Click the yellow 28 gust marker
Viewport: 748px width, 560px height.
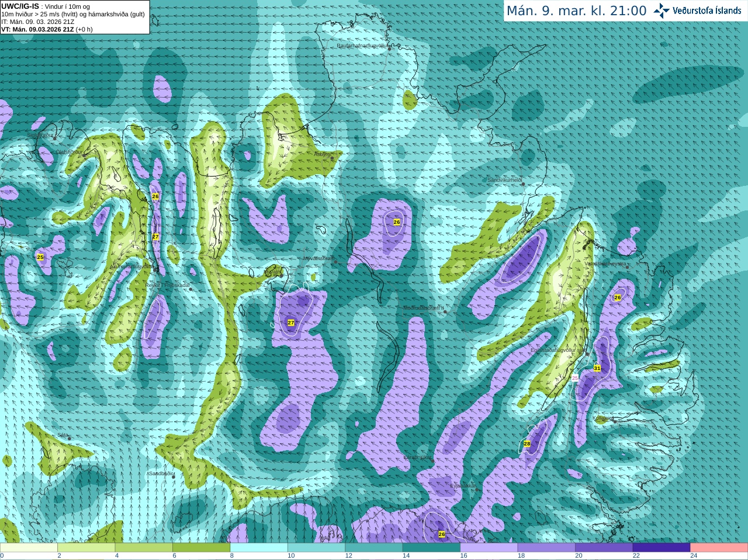(x=527, y=444)
